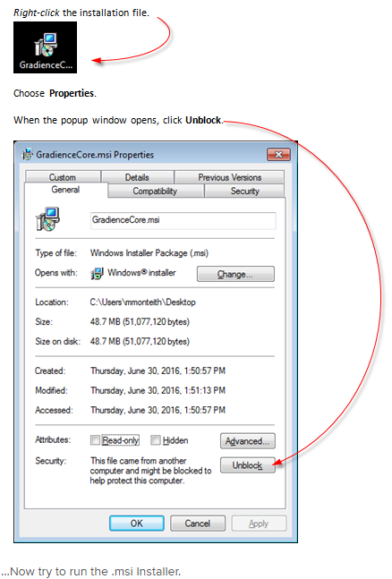This screenshot has width=392, height=579.
Task: Close the GradienceCore.msi Properties window
Action: tap(278, 154)
